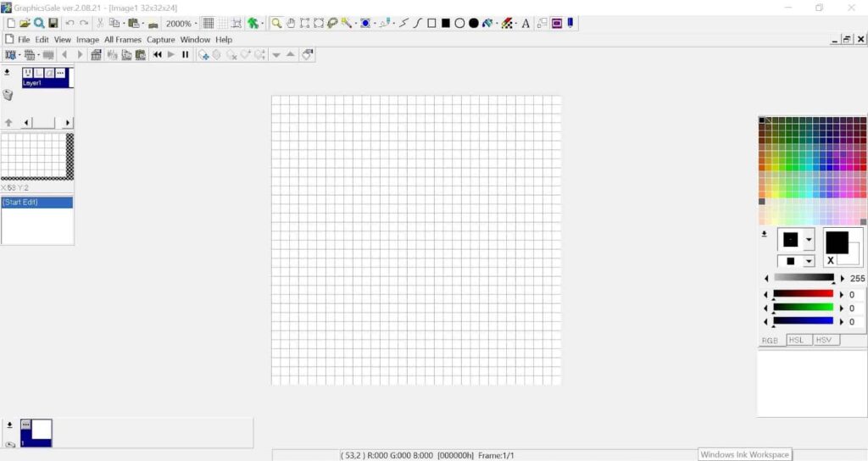This screenshot has width=868, height=461.
Task: Open the Help menu
Action: tap(224, 40)
